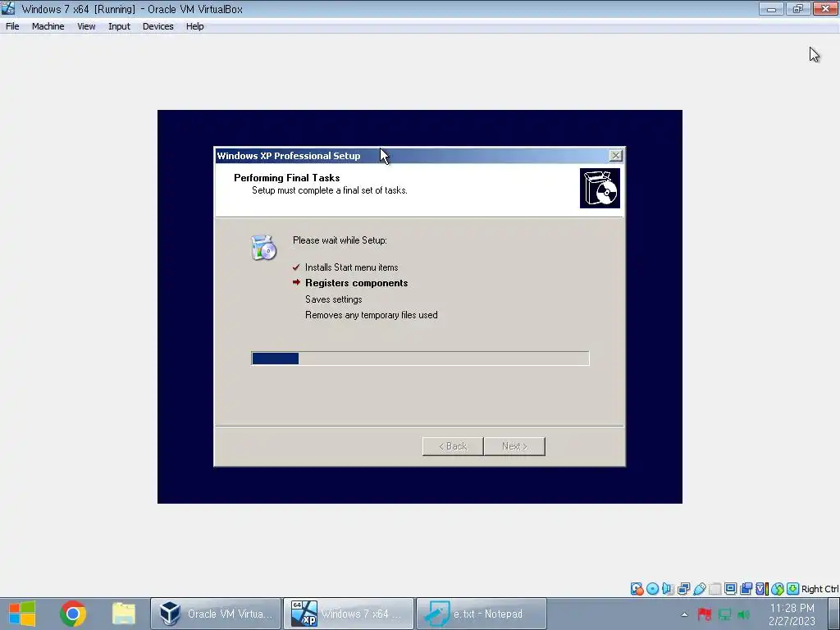Click the display settings status icon

point(730,589)
